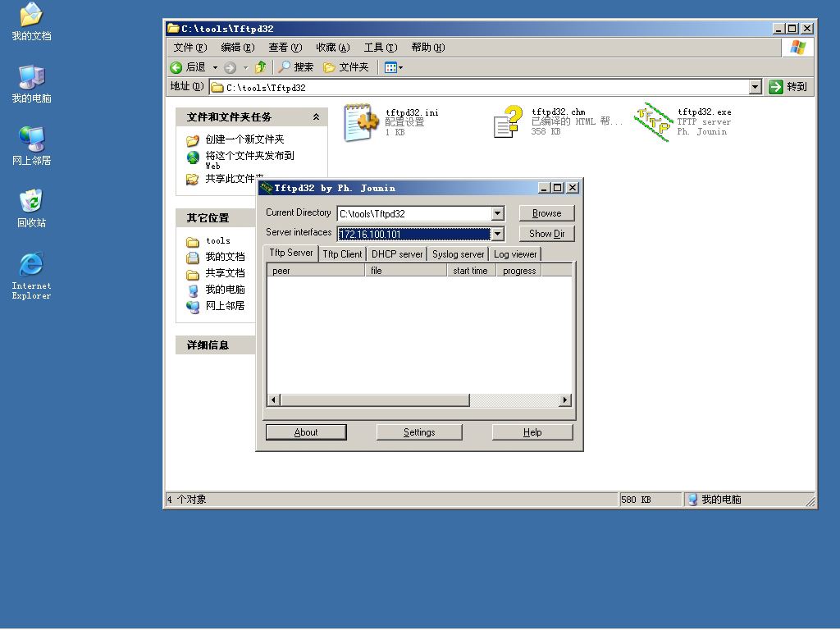
Task: Click the progress column header
Action: [519, 271]
